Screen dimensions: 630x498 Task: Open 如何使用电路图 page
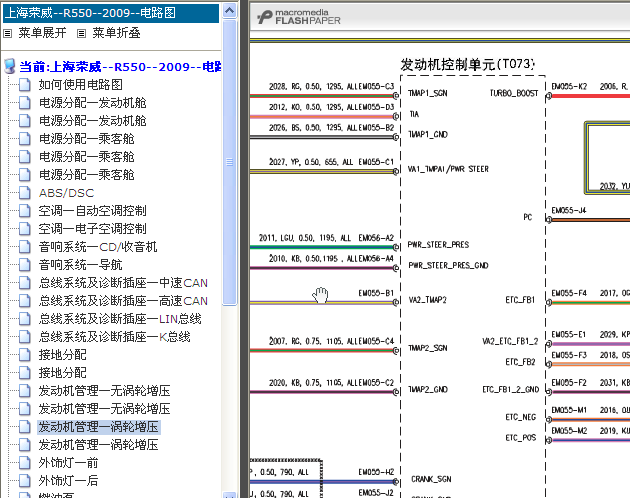click(80, 84)
